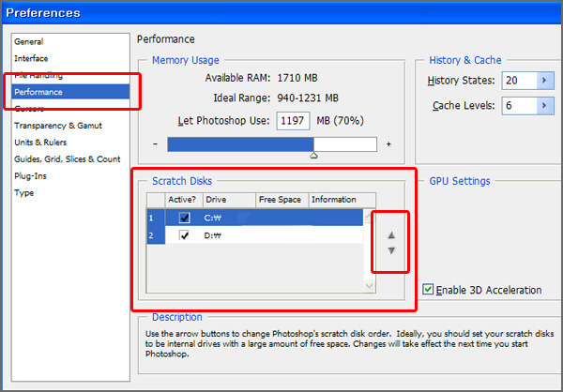Open the History States dropdown arrow
The width and height of the screenshot is (563, 392).
[545, 81]
